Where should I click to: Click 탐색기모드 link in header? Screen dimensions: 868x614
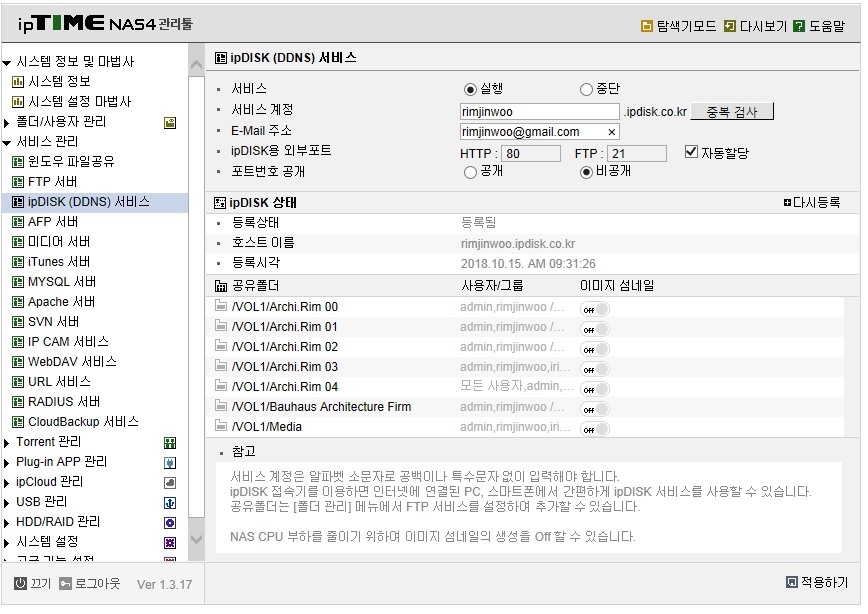(x=686, y=26)
